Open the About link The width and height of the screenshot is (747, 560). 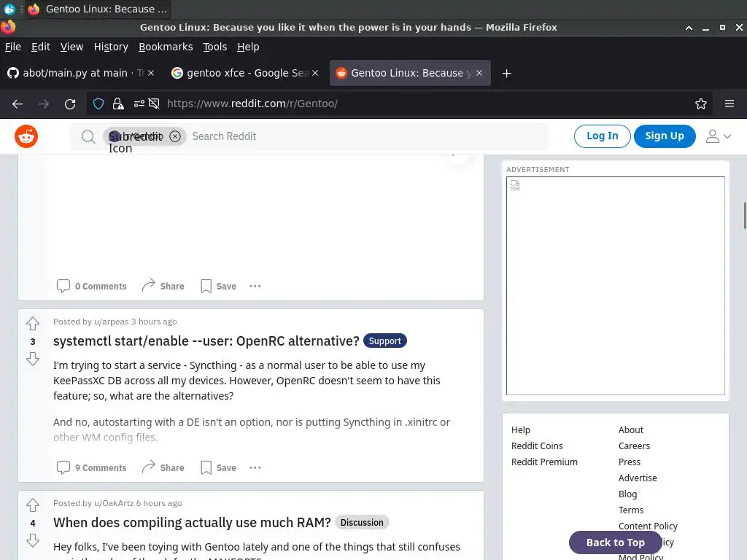coord(631,430)
